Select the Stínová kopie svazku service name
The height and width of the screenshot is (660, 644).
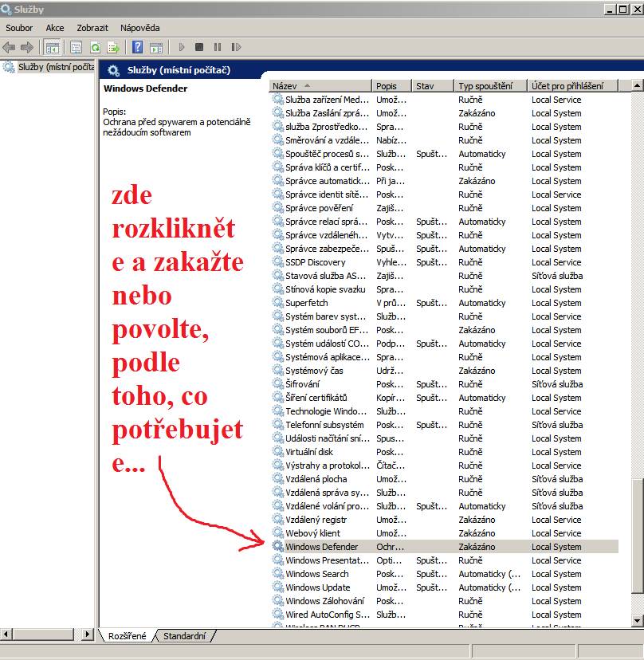(x=325, y=289)
